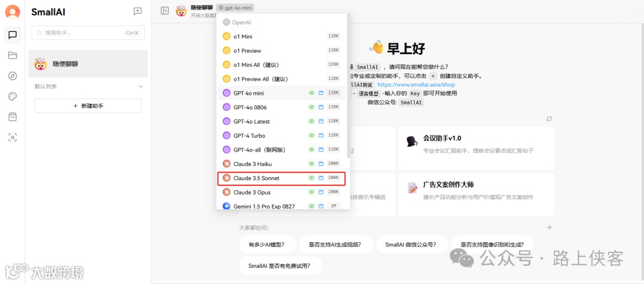Click the 是否支持图像识别和生成? suggestion
Viewport: 644px width, 284px height.
tap(492, 244)
